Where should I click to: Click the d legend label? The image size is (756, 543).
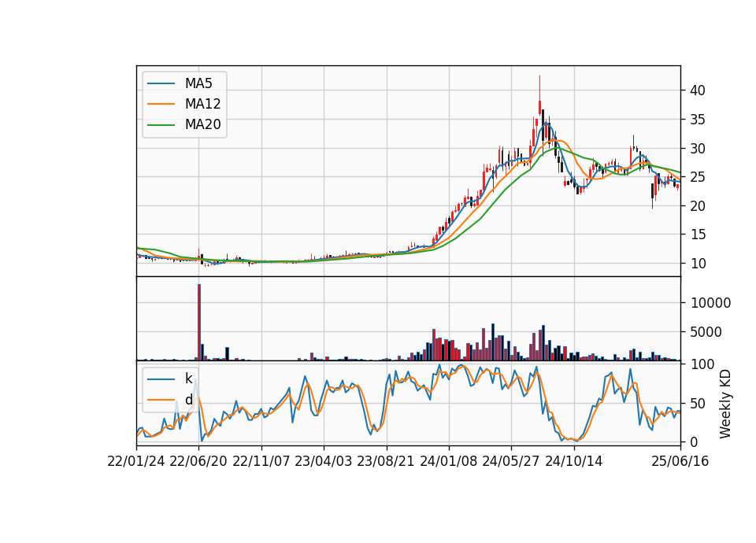[189, 400]
